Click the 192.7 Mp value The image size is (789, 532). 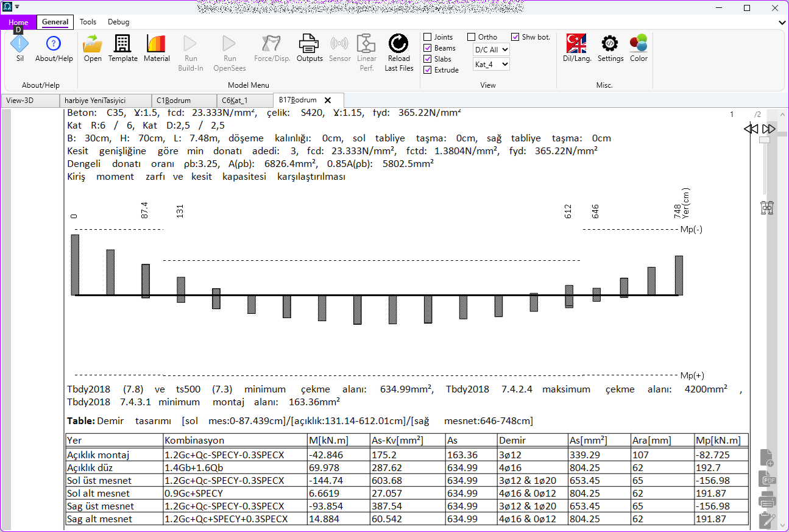click(707, 467)
